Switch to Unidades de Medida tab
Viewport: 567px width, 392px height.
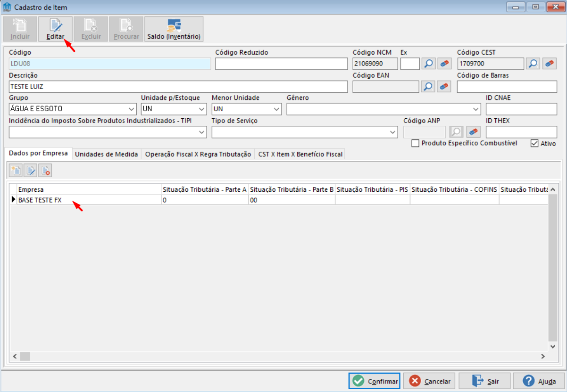point(107,154)
